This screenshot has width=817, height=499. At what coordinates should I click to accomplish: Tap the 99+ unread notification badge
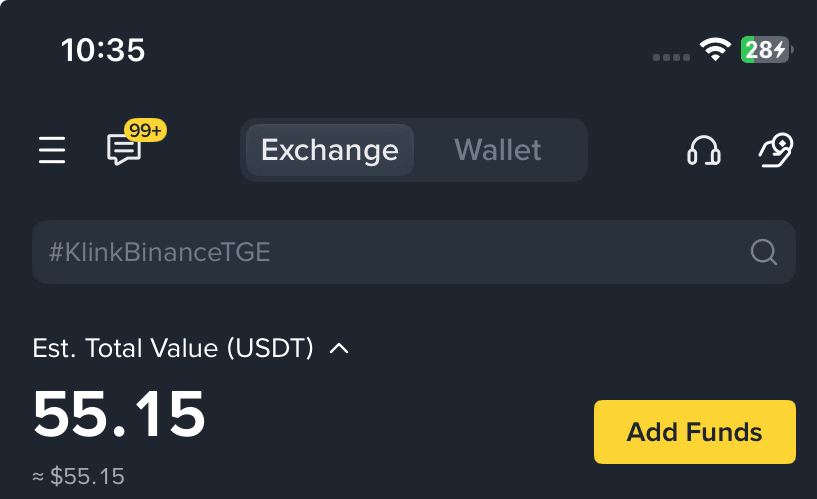coord(145,130)
